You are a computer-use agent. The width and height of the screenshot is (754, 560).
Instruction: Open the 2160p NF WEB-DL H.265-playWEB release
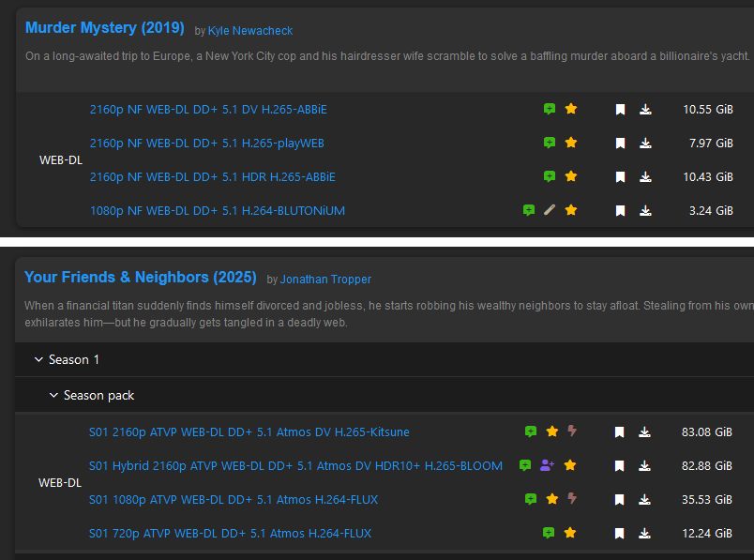[x=206, y=143]
